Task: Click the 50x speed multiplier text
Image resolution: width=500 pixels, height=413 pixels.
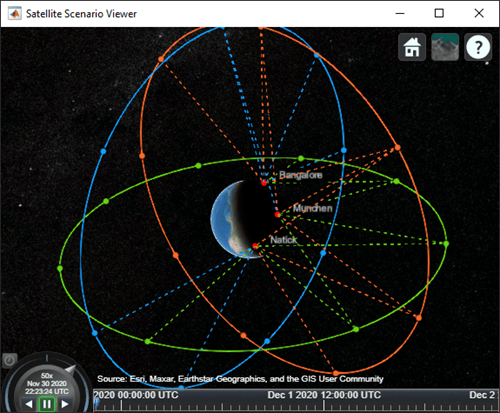Action: point(47,376)
